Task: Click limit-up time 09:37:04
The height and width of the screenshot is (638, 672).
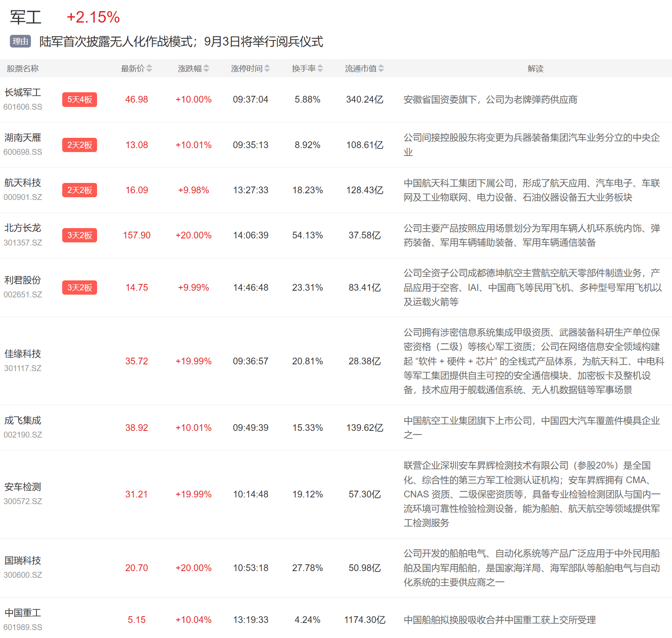Action: [250, 99]
